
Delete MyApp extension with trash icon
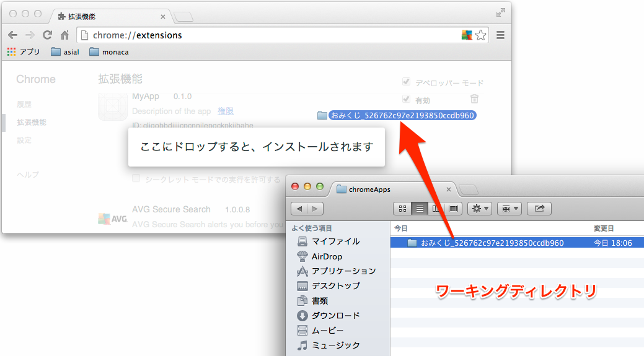(474, 99)
